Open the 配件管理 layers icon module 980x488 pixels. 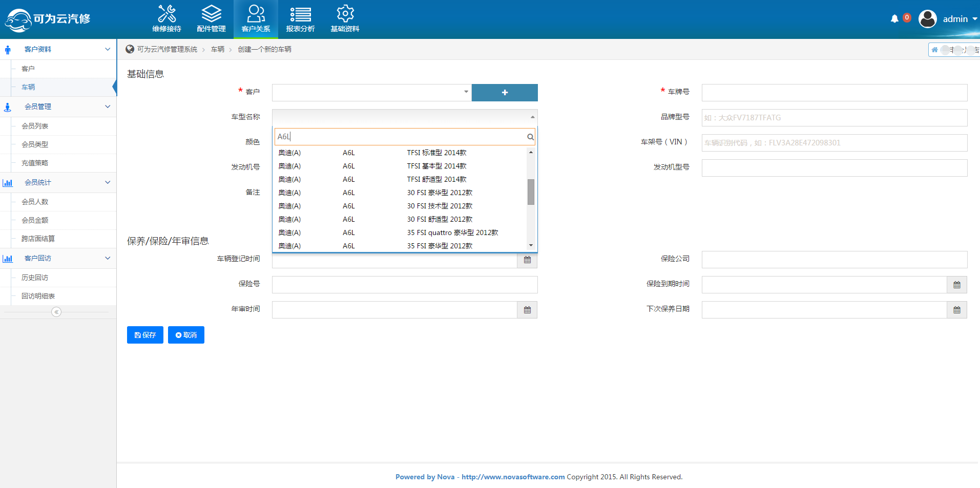(x=211, y=19)
